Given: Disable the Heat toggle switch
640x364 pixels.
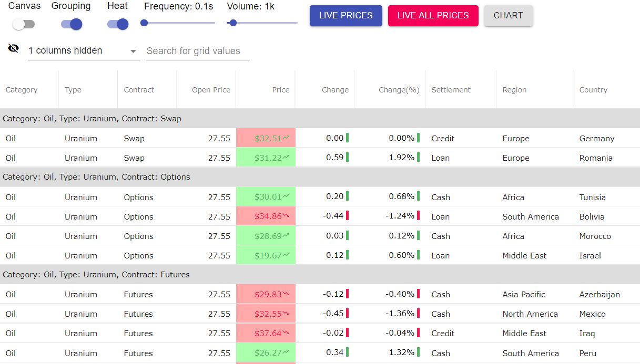Looking at the screenshot, I should 117,24.
